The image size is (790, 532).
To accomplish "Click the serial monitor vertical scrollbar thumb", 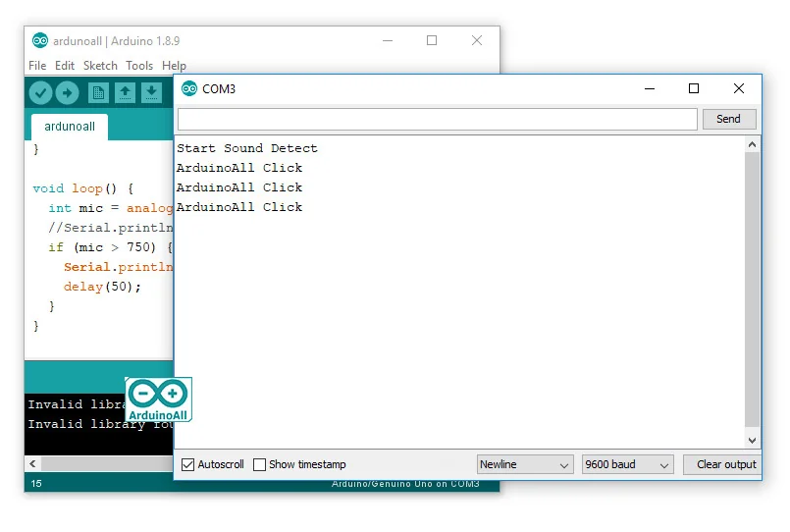I will coord(752,290).
